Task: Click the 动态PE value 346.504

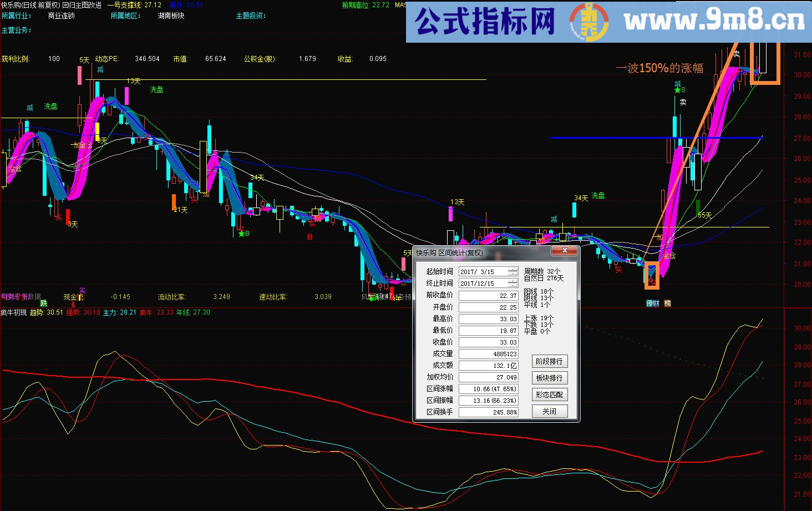Action: [x=147, y=58]
